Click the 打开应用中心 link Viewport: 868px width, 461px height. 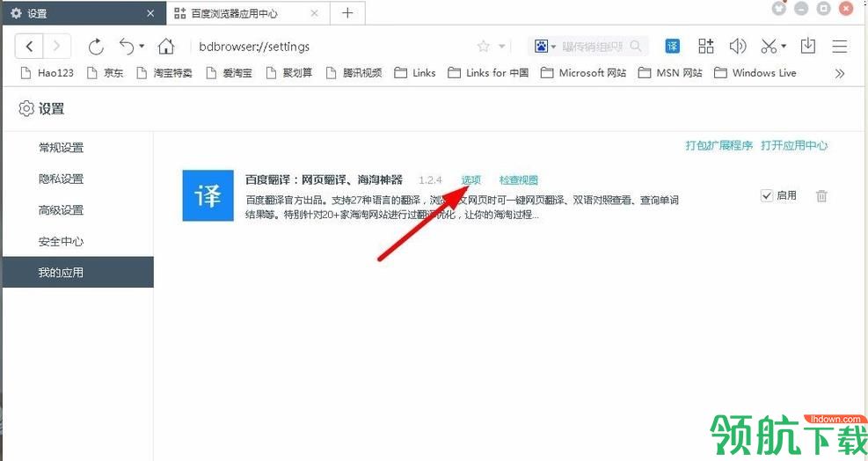[794, 145]
